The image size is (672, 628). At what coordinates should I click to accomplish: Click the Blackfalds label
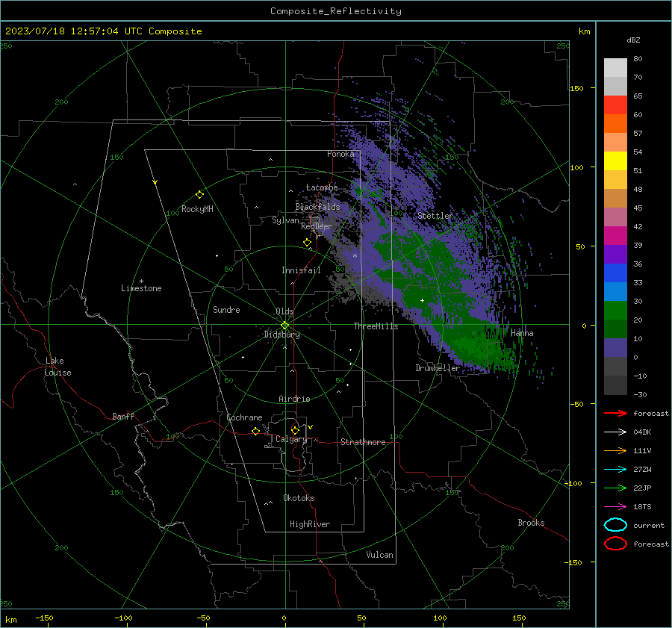(x=317, y=207)
